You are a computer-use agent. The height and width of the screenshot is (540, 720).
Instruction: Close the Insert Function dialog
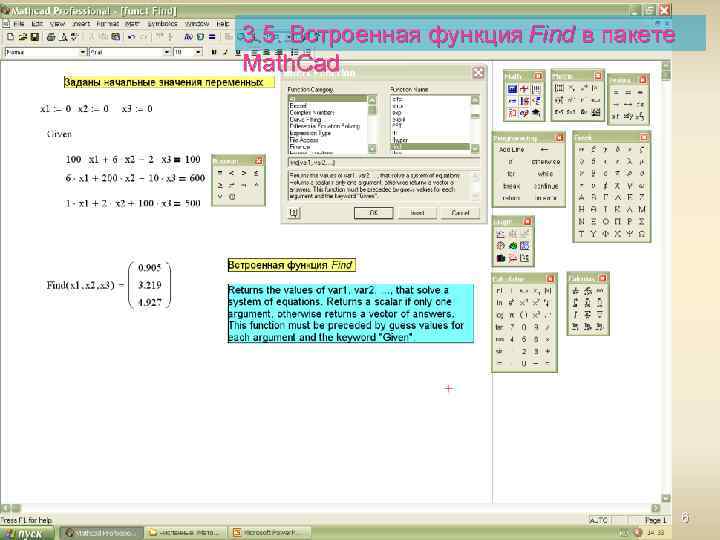(478, 73)
